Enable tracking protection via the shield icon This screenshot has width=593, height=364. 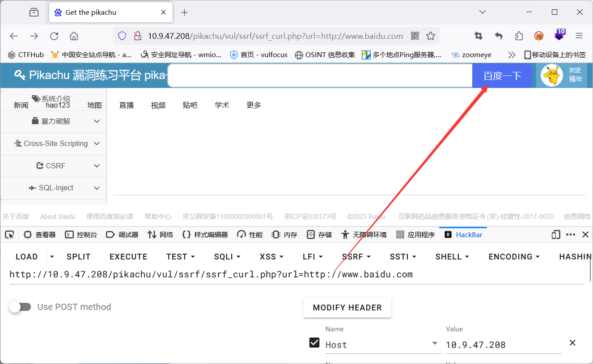tap(122, 36)
